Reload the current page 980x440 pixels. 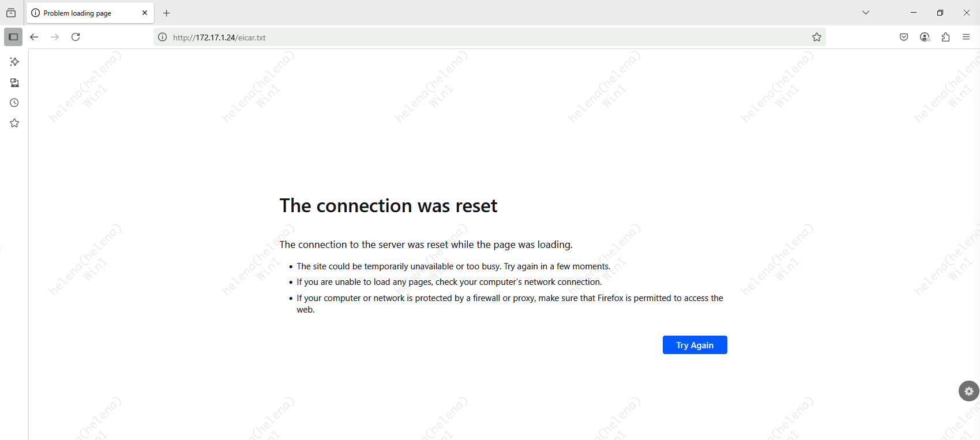pyautogui.click(x=76, y=37)
